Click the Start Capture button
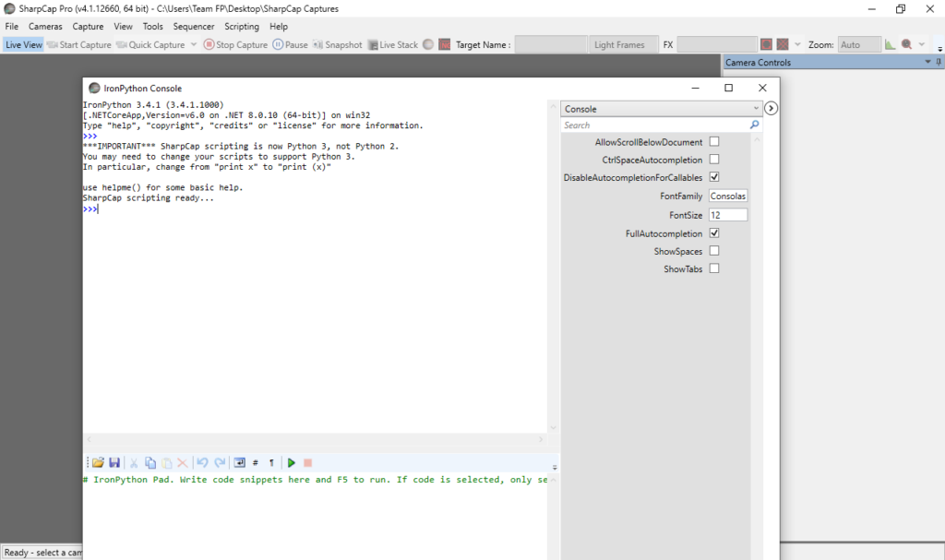 [79, 44]
